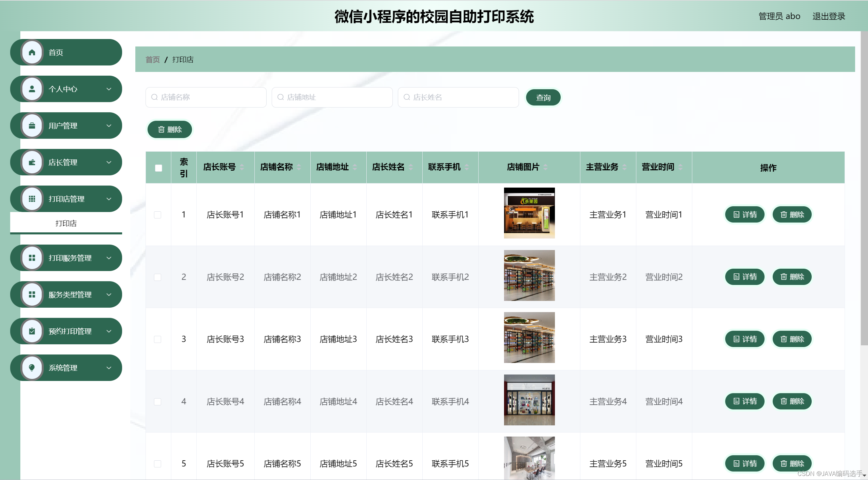The image size is (868, 480).
Task: Open the shop image thumbnail for 店铺名称1
Action: click(x=529, y=213)
